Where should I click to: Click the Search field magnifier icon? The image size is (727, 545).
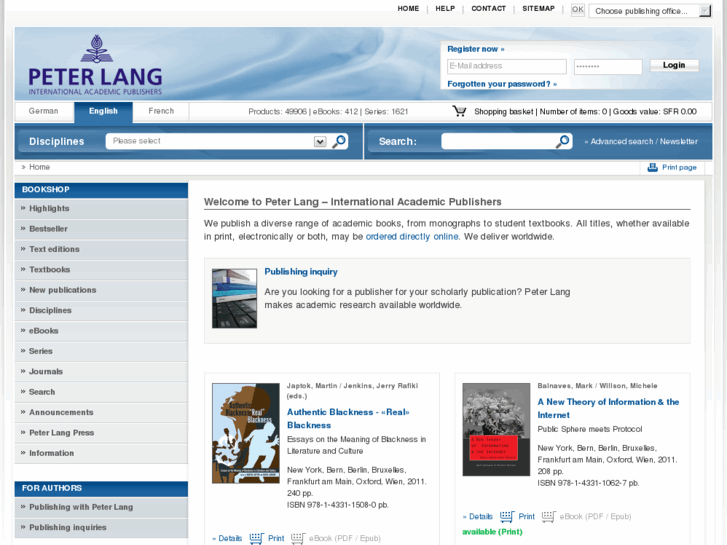tap(562, 141)
